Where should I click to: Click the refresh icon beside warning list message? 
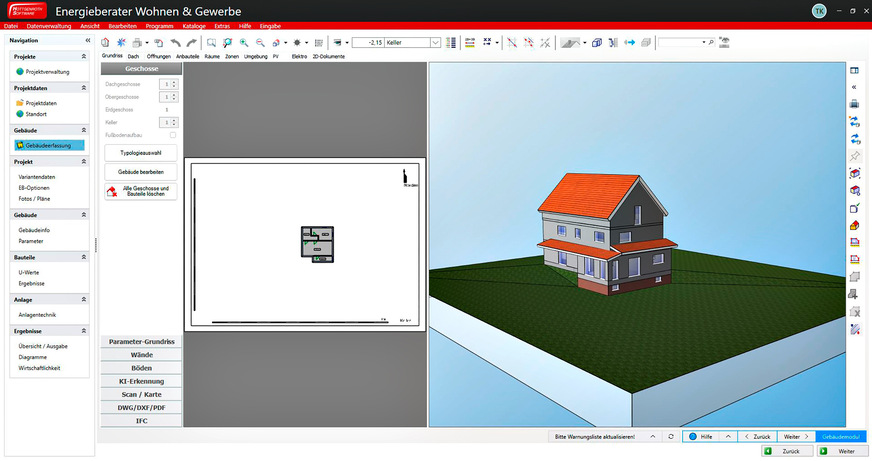coord(670,437)
